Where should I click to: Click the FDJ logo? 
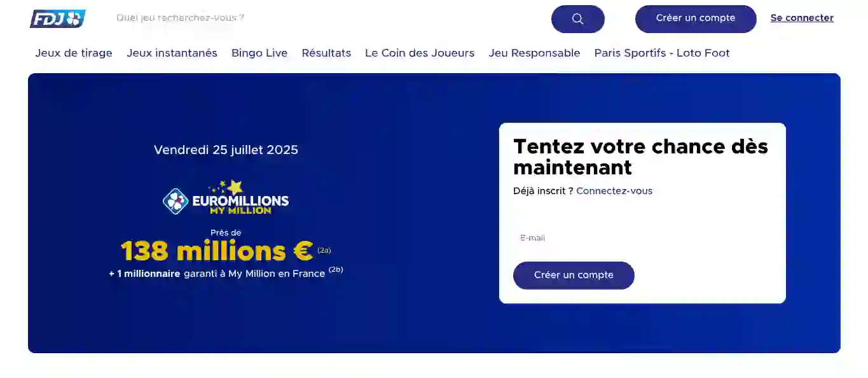click(x=58, y=18)
